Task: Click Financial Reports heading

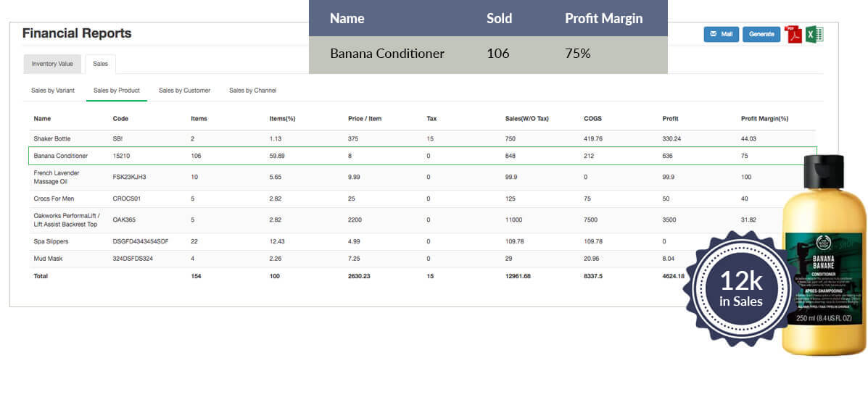Action: pos(77,33)
